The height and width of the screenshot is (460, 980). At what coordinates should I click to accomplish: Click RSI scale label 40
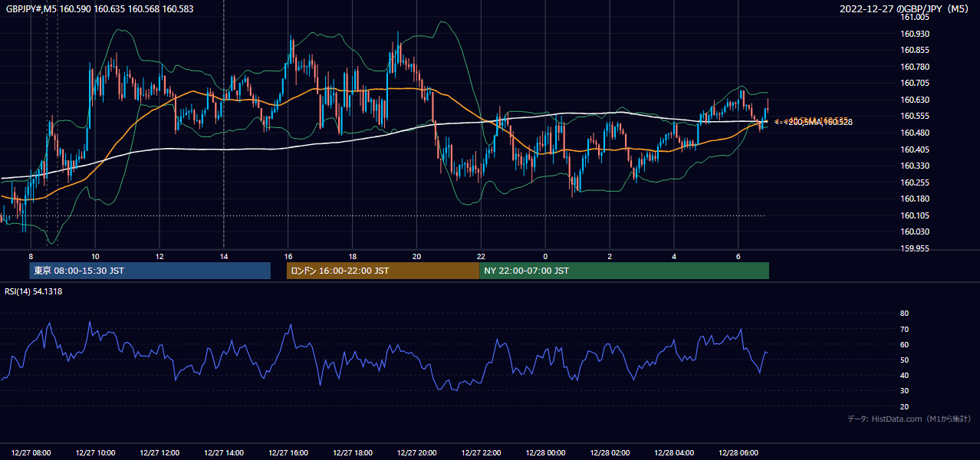905,375
